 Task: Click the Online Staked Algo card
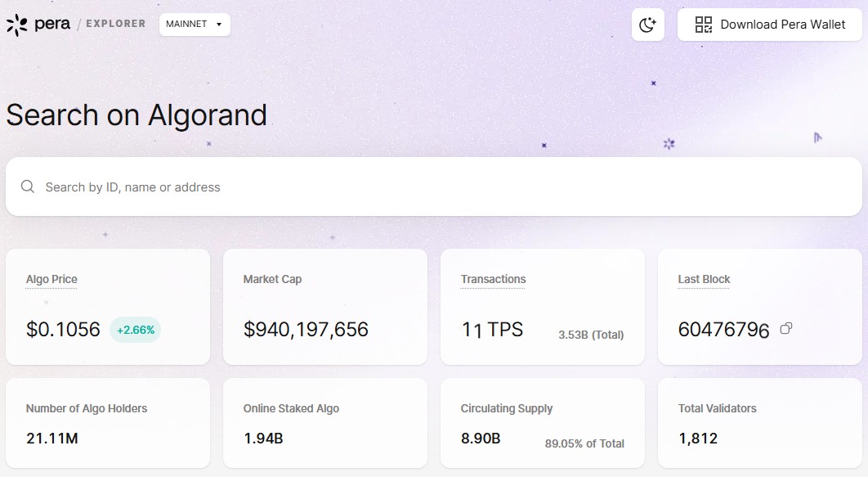324,423
